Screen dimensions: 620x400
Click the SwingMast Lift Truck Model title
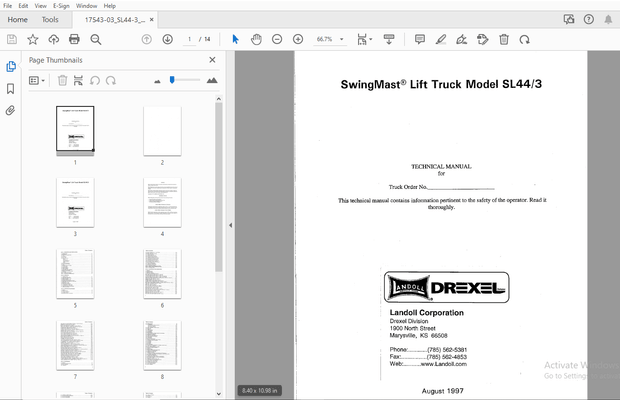pos(441,84)
